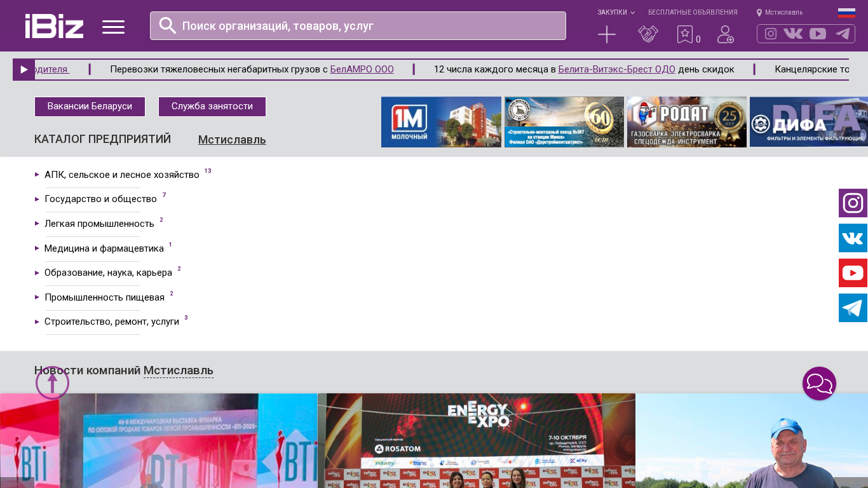Open floating YouTube side button

point(853,273)
